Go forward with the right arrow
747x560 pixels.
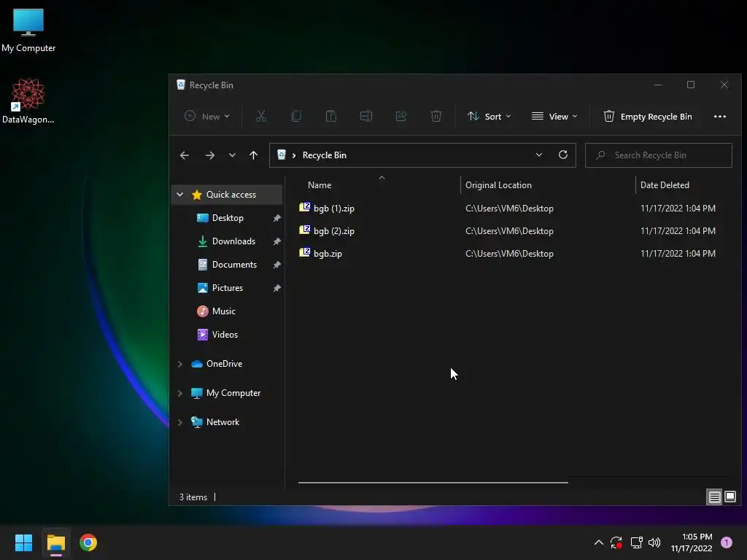[209, 155]
